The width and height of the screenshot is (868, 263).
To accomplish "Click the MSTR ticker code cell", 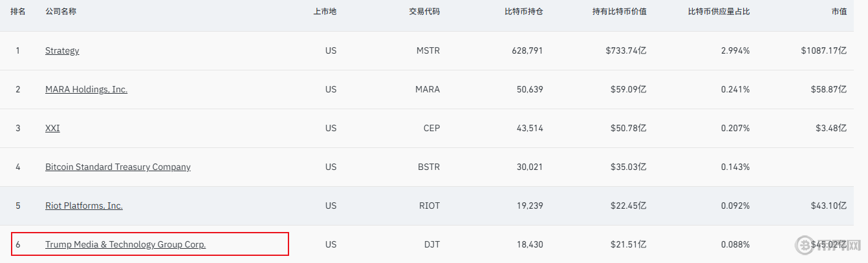I will [428, 50].
